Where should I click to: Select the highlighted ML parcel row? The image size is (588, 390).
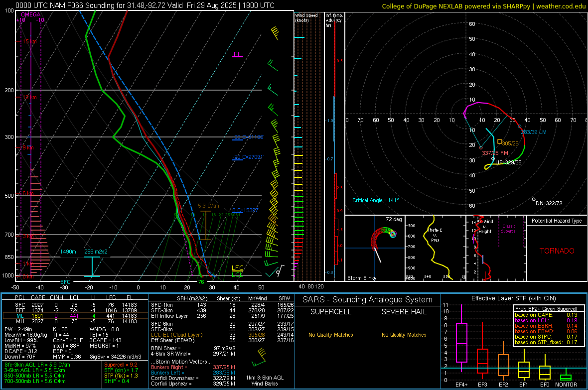tap(75, 316)
